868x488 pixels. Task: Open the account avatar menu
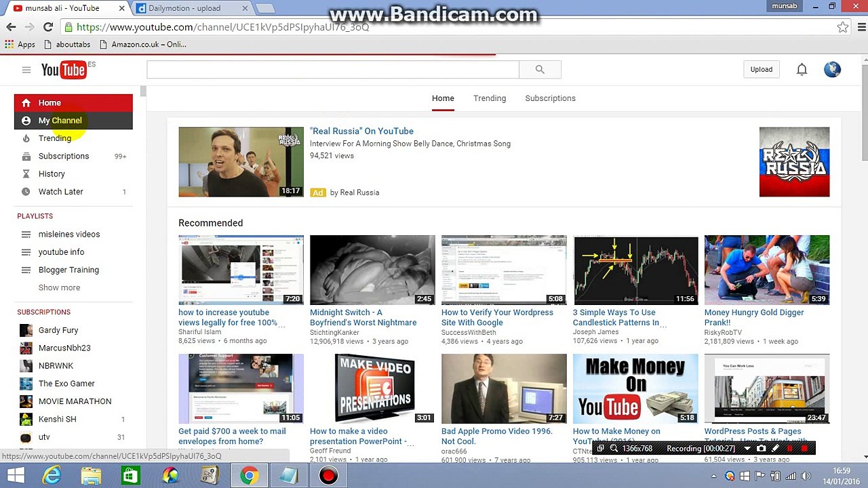click(x=832, y=69)
